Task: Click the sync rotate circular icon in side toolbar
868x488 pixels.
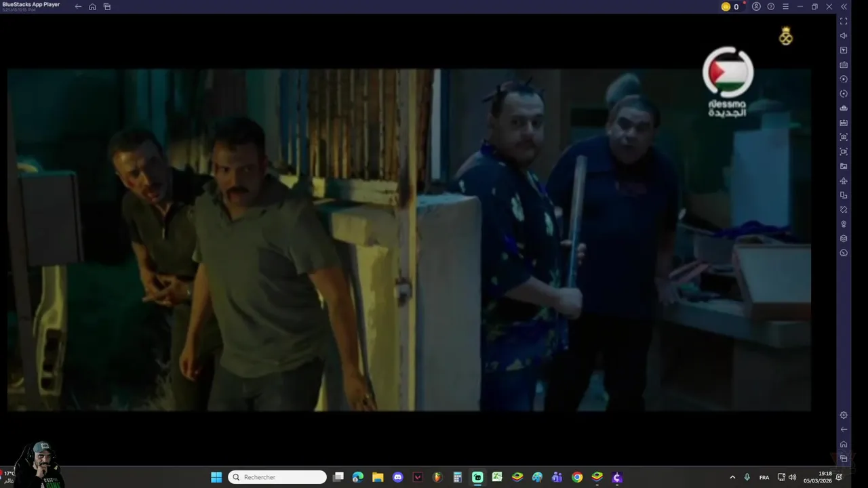Action: point(844,94)
